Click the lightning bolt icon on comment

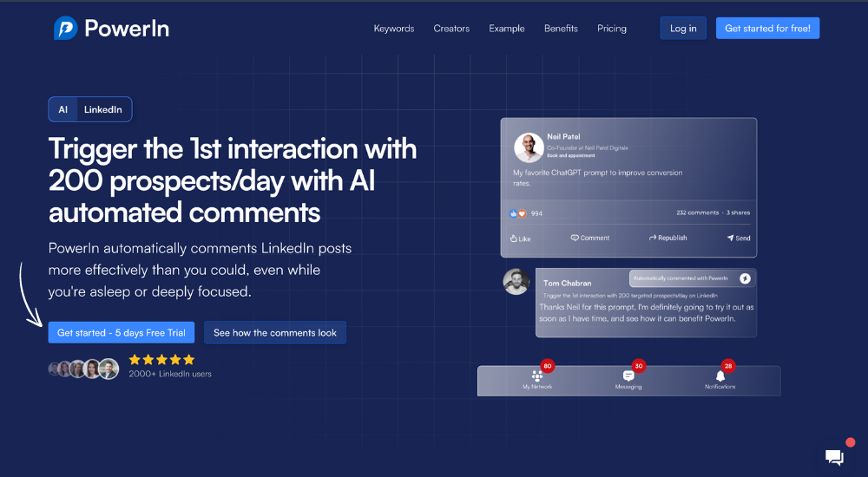click(x=745, y=278)
